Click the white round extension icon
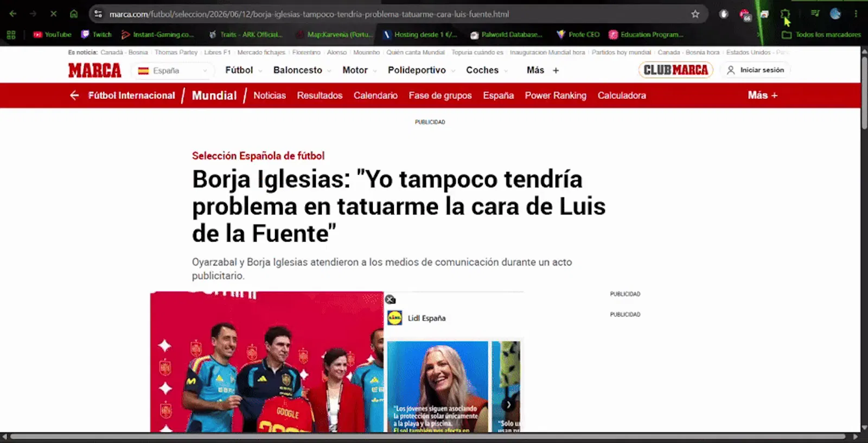868x443 pixels. pyautogui.click(x=724, y=14)
